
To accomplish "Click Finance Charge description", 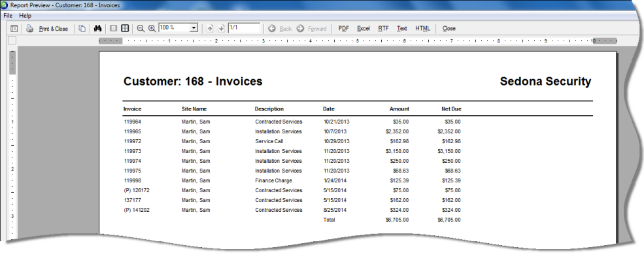I will [x=273, y=181].
